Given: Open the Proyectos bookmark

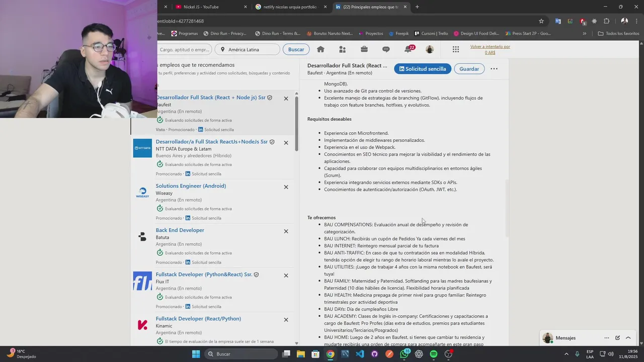Looking at the screenshot, I should click(371, 34).
